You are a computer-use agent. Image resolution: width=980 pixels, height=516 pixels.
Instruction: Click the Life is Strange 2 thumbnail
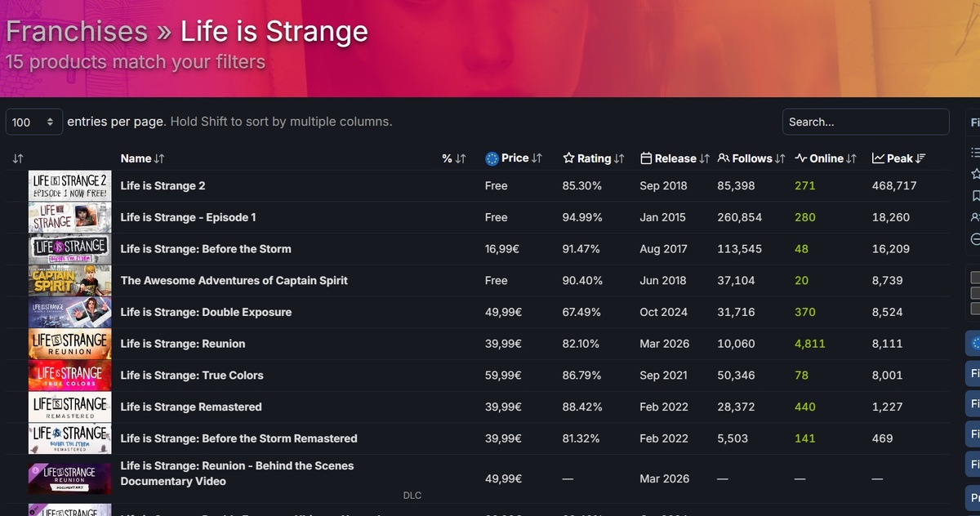pyautogui.click(x=69, y=186)
